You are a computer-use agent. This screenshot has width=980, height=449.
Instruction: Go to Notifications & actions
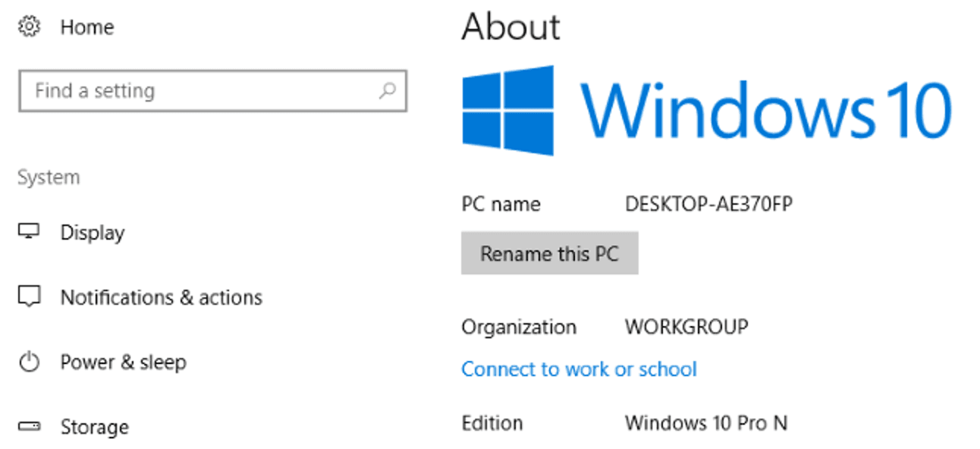tap(162, 297)
